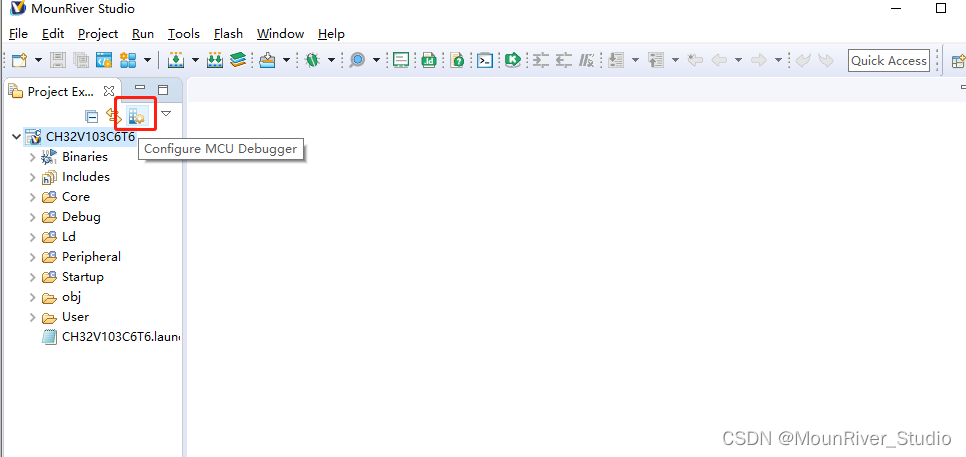Open dropdown arrow beside Search magnifier

pos(376,60)
